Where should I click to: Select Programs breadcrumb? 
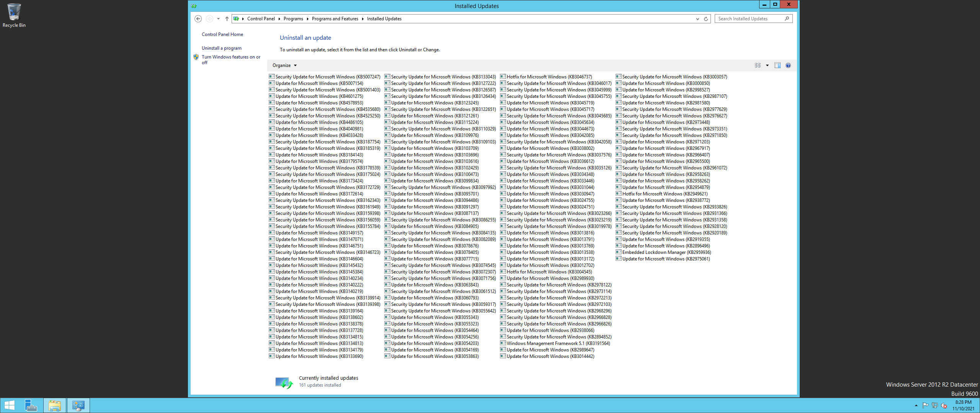coord(293,19)
